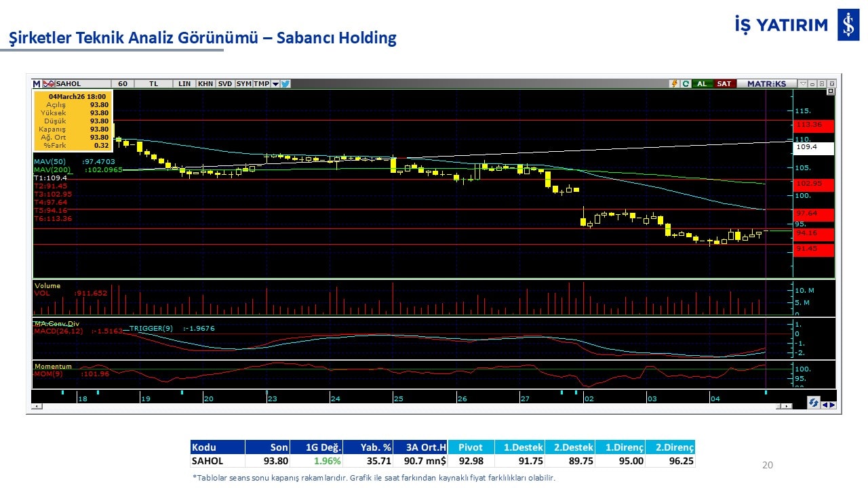Click the Twitter bird icon in chart toolbar
This screenshot has height=488, width=868.
[285, 84]
